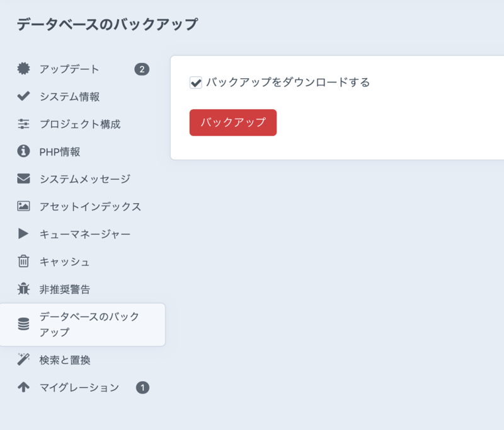Click the bug icon beside 非推奨警告
This screenshot has height=430, width=504.
(x=22, y=289)
